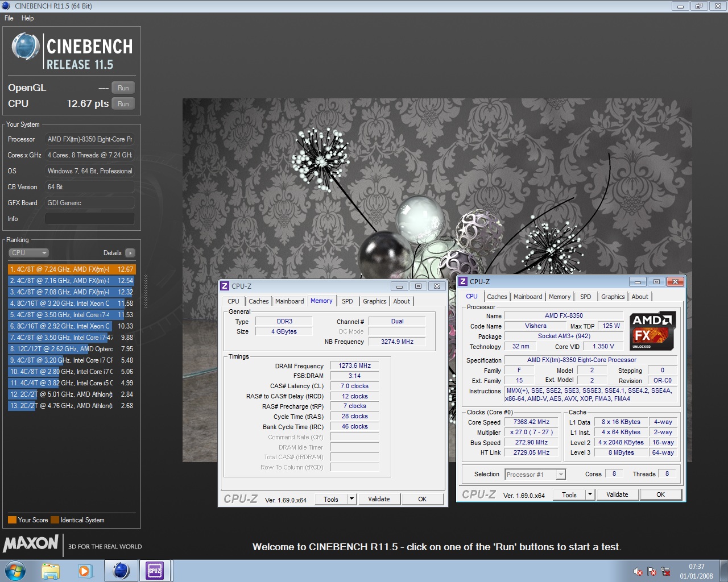
Task: Click the Action Center flag tray icon
Action: point(652,571)
